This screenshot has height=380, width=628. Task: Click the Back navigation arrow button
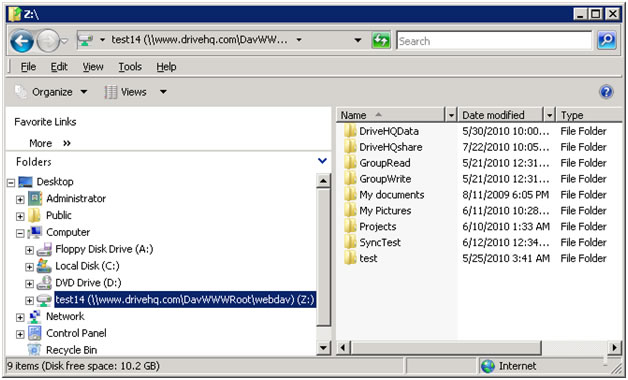pos(22,41)
